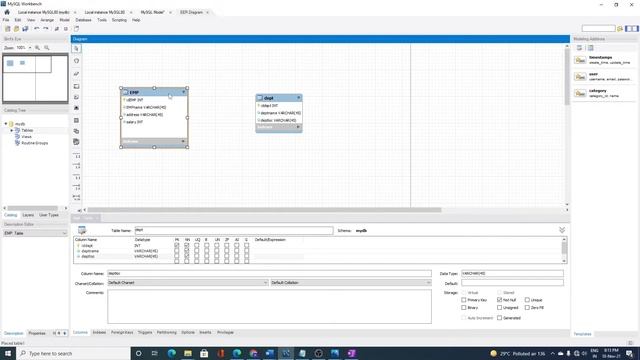
Task: Click the category template icon
Action: point(580,93)
